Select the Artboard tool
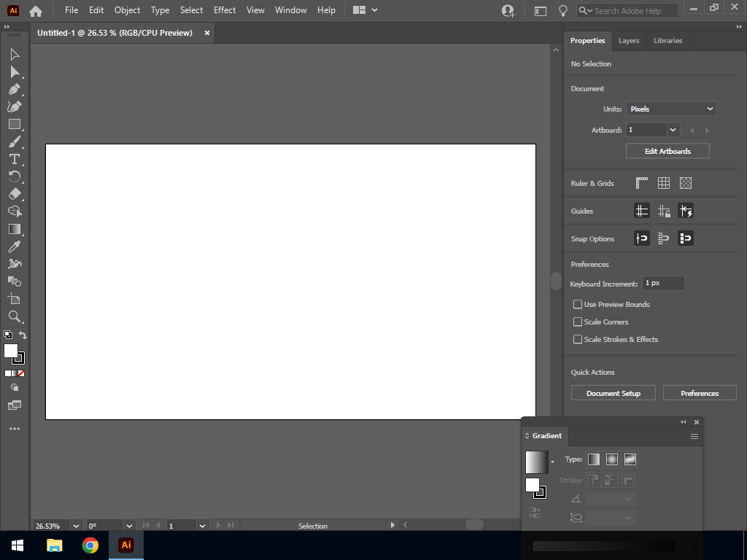Image resolution: width=747 pixels, height=560 pixels. point(15,299)
